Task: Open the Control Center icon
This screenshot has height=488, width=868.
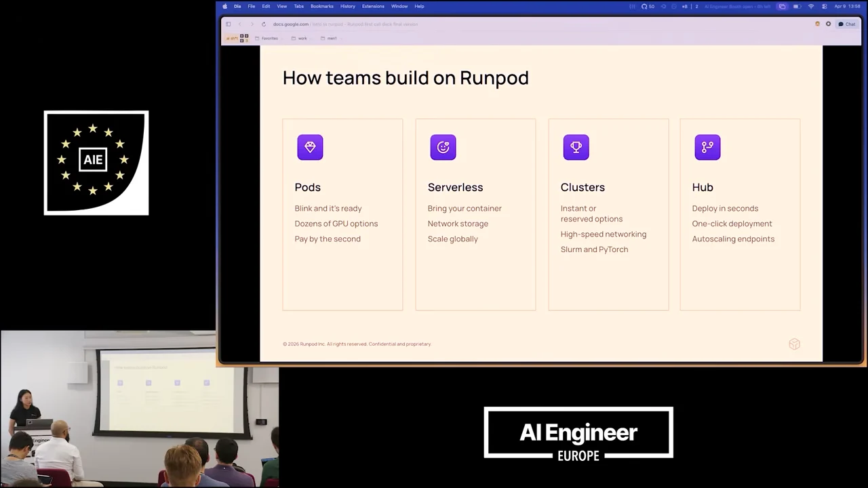Action: pos(824,6)
